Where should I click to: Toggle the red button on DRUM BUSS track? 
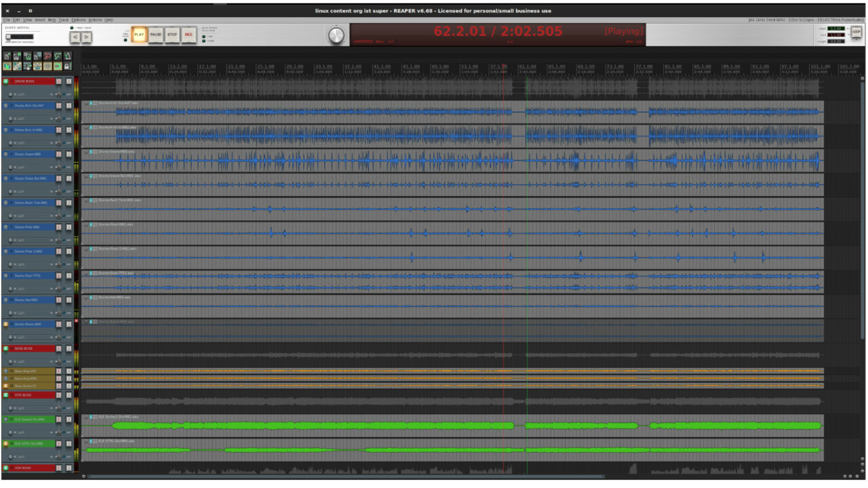[x=59, y=81]
